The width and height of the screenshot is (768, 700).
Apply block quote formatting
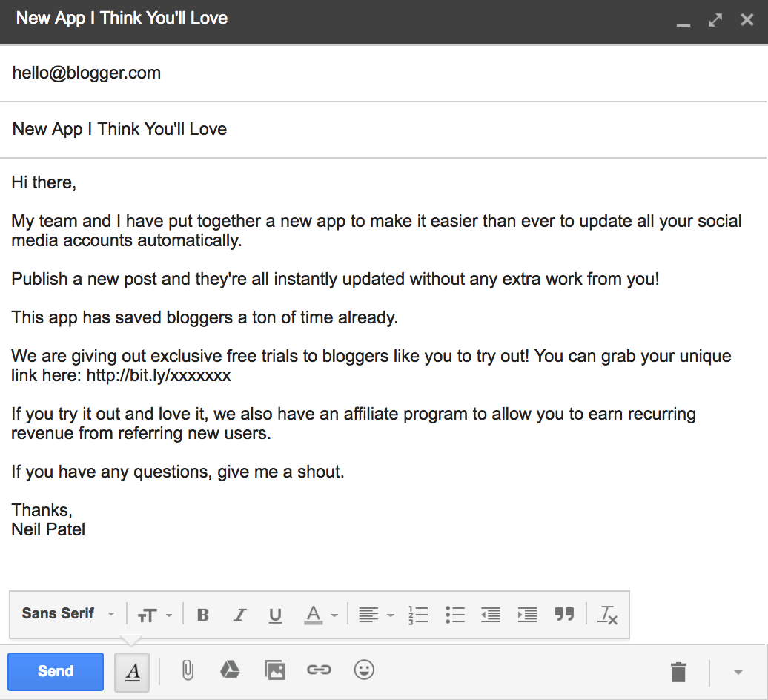(x=564, y=614)
